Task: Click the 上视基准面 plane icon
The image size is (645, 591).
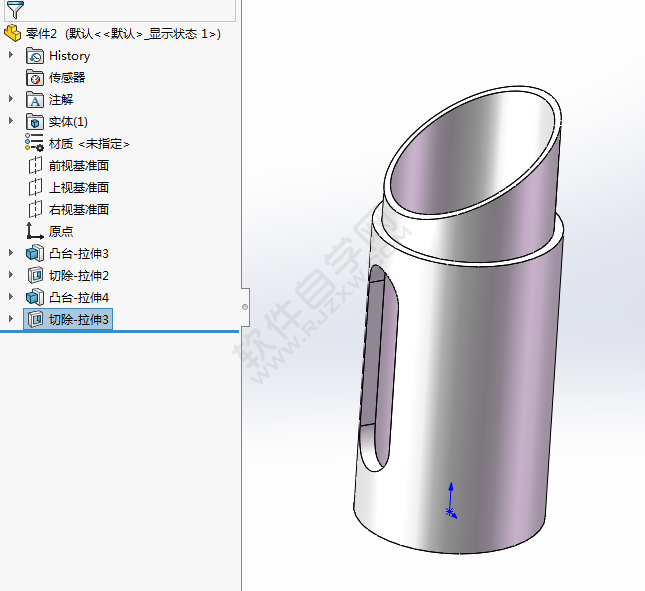Action: point(35,188)
